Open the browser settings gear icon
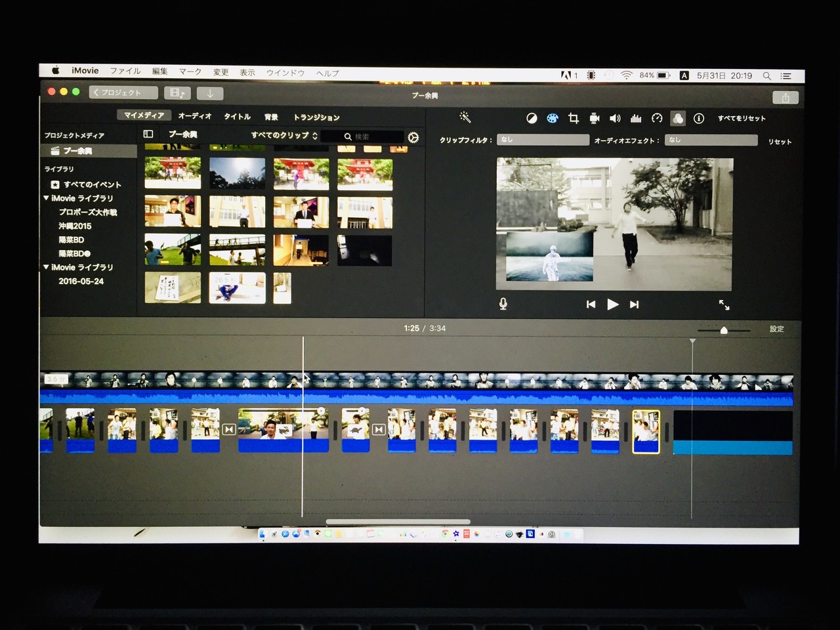 (413, 137)
